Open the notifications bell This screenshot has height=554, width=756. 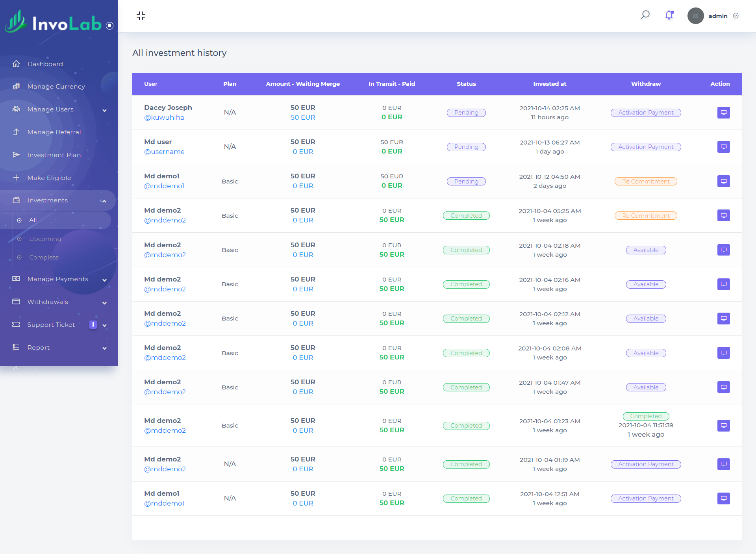(x=669, y=15)
